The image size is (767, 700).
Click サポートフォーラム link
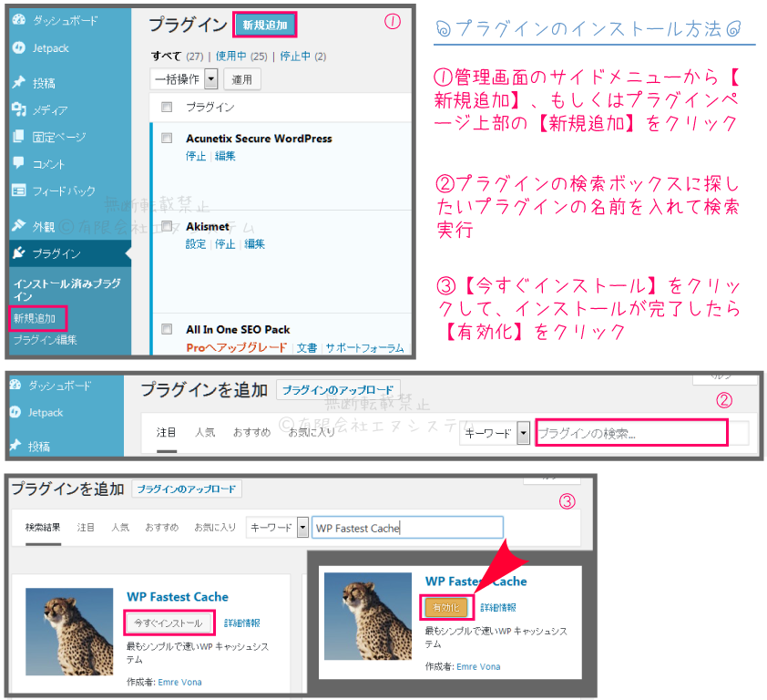364,347
